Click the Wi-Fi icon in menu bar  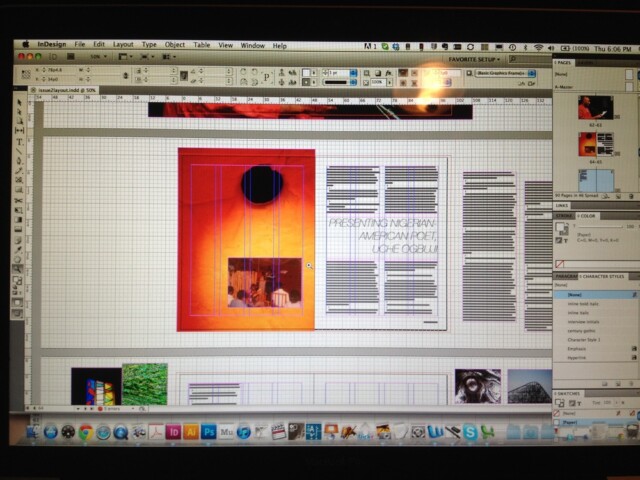[x=538, y=48]
